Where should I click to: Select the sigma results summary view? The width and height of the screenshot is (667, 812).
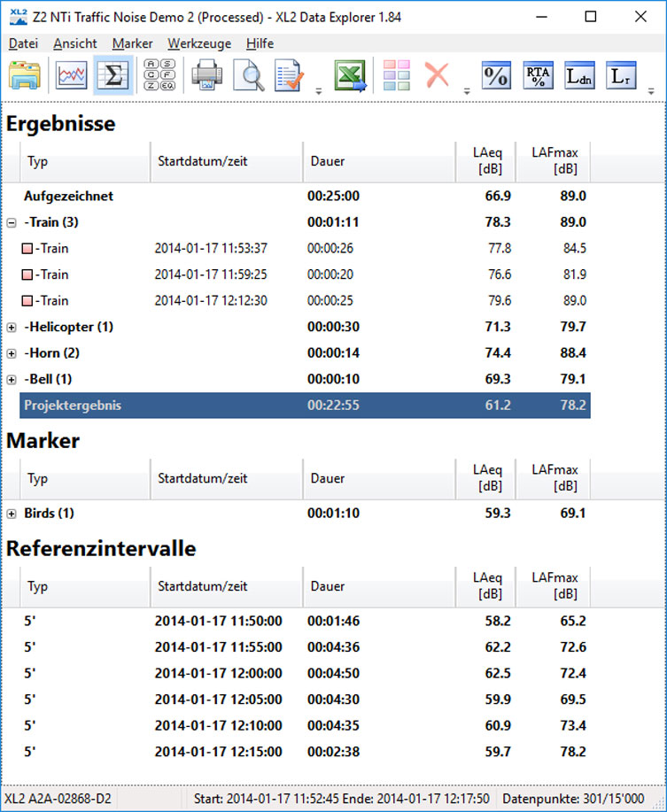click(112, 76)
